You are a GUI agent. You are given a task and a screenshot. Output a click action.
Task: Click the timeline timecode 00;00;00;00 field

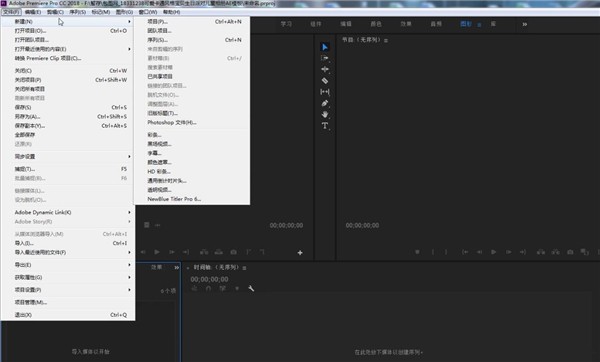(x=209, y=279)
